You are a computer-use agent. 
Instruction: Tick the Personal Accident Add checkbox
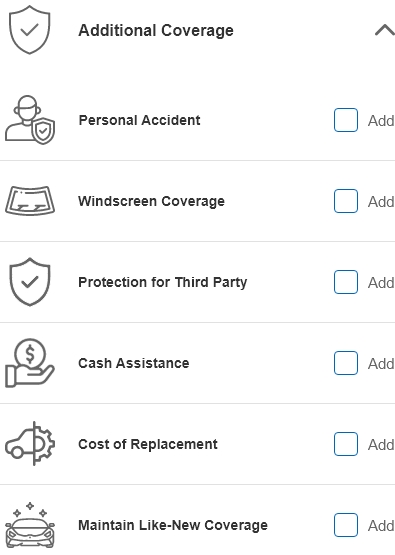[346, 120]
